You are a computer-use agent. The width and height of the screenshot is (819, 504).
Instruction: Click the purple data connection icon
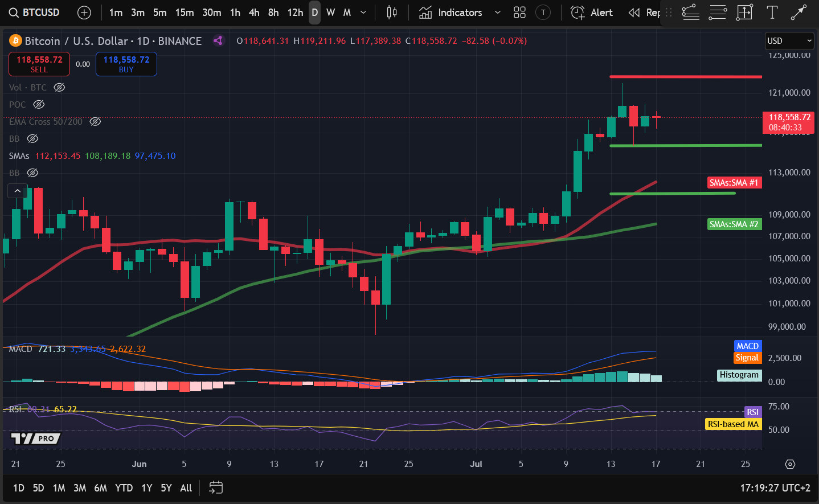click(218, 40)
